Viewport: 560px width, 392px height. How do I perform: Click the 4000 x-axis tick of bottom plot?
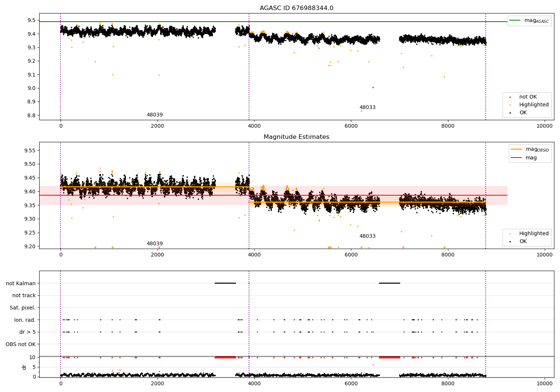coord(254,383)
